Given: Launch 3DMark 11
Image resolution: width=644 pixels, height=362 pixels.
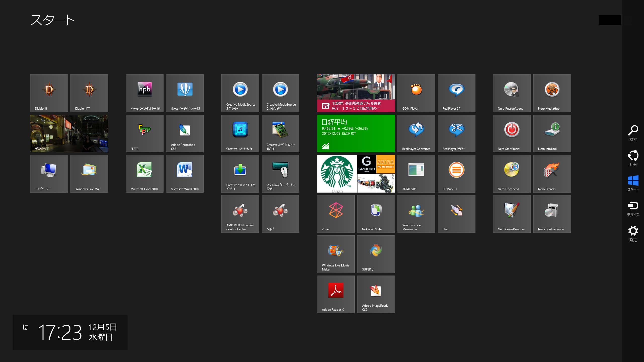Looking at the screenshot, I should pyautogui.click(x=457, y=174).
